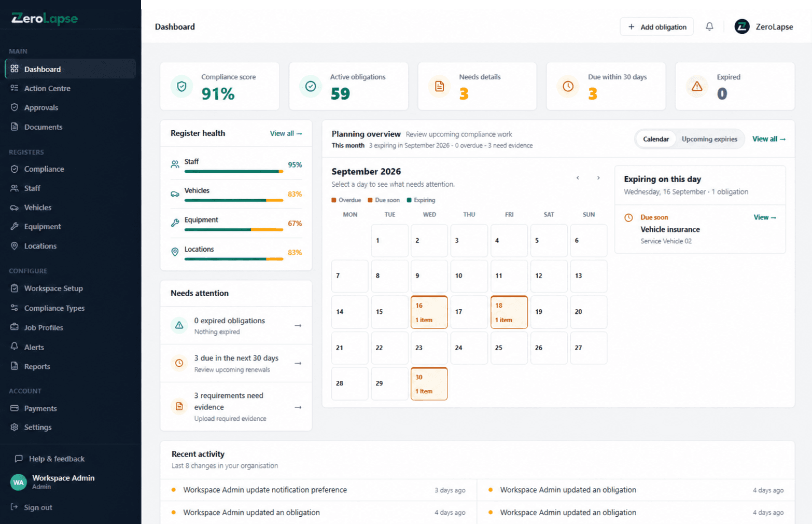The width and height of the screenshot is (812, 524).
Task: Click the Needs details document icon
Action: pyautogui.click(x=439, y=86)
